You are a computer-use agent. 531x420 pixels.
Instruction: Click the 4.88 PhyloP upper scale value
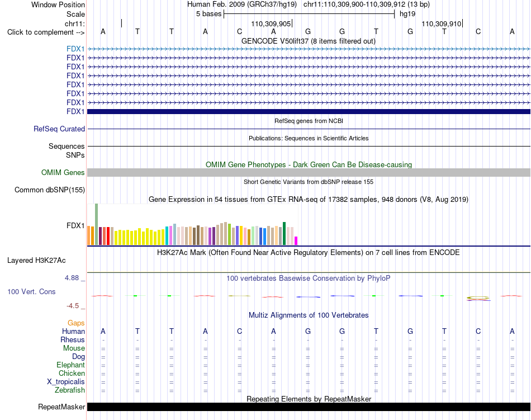coord(72,278)
